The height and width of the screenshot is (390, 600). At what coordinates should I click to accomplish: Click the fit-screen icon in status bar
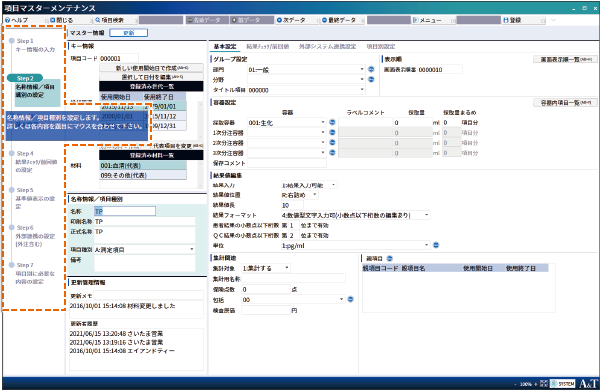(x=544, y=383)
